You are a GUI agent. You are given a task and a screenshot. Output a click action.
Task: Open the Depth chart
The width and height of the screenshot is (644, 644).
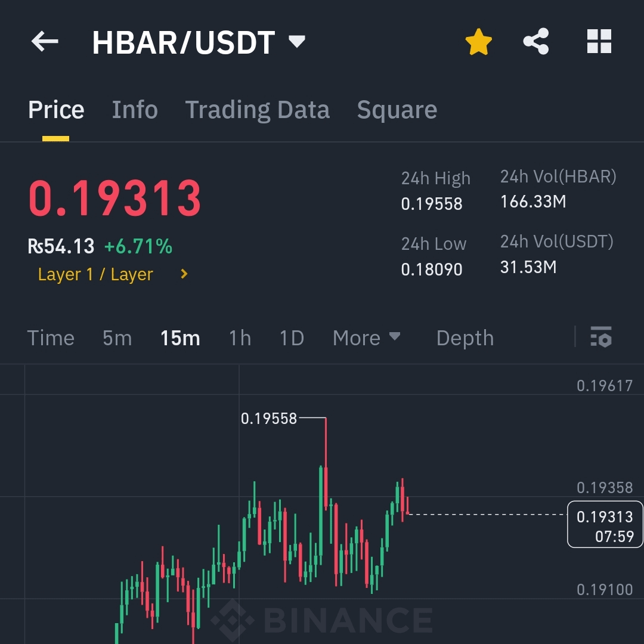coord(465,338)
